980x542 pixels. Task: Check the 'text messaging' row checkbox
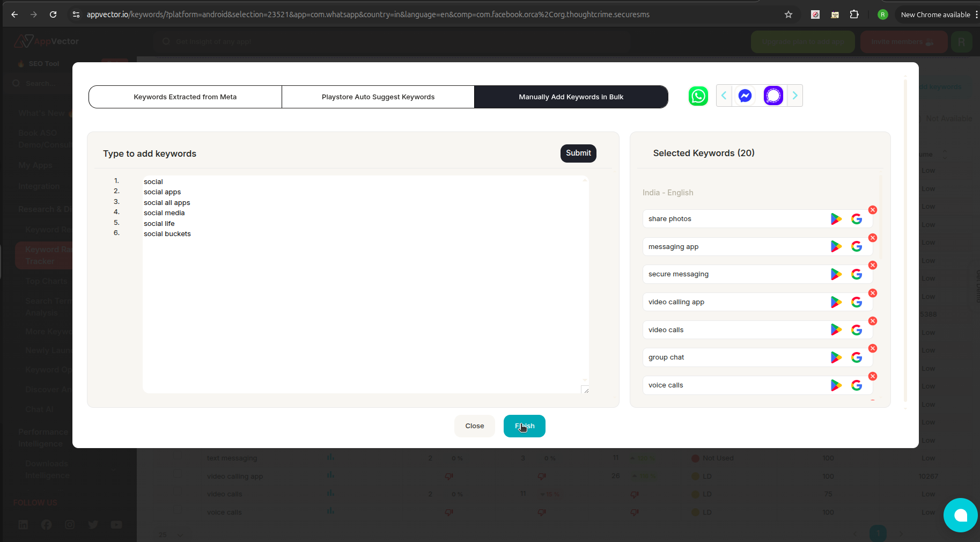(178, 458)
